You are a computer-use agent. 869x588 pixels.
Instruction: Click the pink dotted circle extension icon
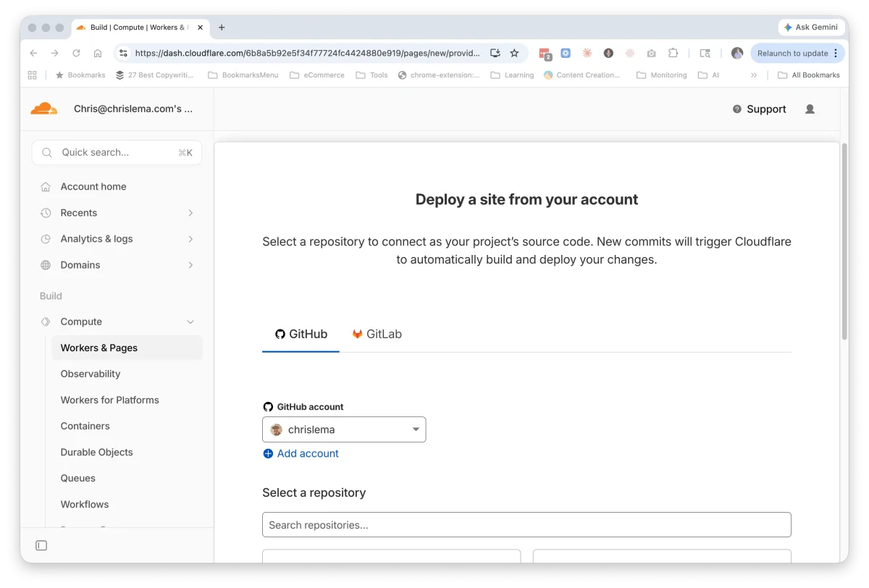coord(630,53)
